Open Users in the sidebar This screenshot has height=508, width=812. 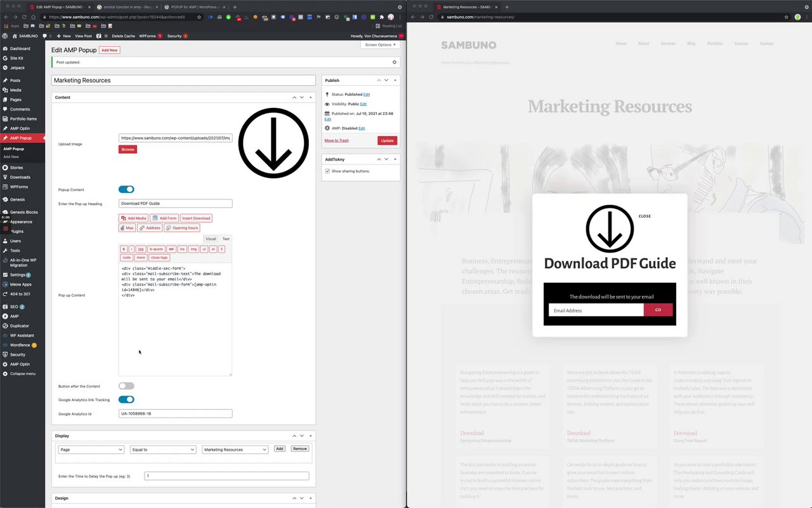click(x=15, y=241)
